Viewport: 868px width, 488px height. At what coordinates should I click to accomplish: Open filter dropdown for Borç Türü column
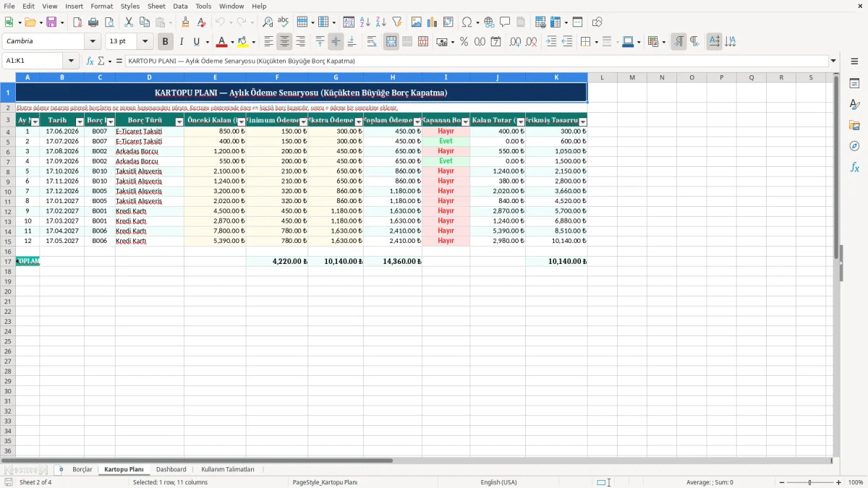(x=179, y=122)
